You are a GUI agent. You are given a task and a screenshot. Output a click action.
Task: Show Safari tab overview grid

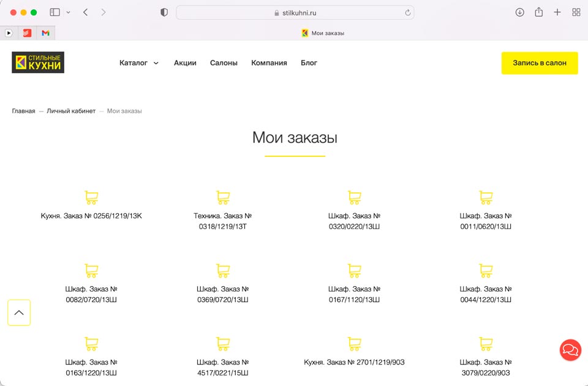click(x=576, y=12)
